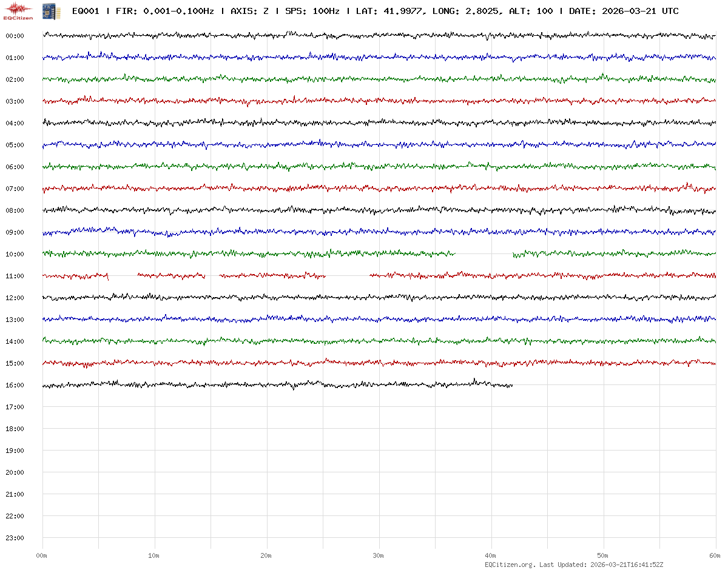The height and width of the screenshot is (570, 728).
Task: Click the 30m minute axis label
Action: tap(378, 555)
